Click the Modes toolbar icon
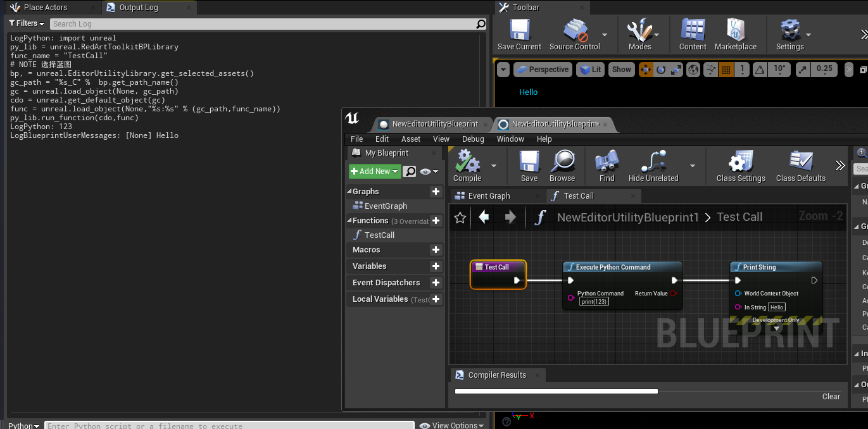 click(x=639, y=35)
